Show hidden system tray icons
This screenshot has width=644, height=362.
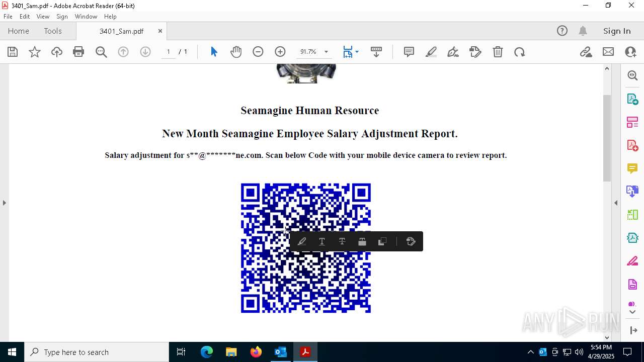530,352
